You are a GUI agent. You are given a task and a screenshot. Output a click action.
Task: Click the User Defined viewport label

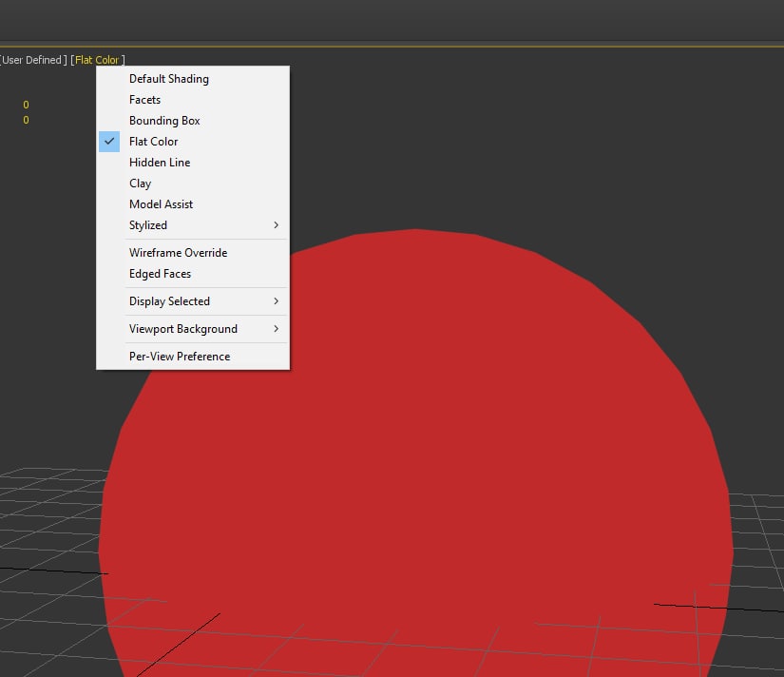pyautogui.click(x=32, y=60)
